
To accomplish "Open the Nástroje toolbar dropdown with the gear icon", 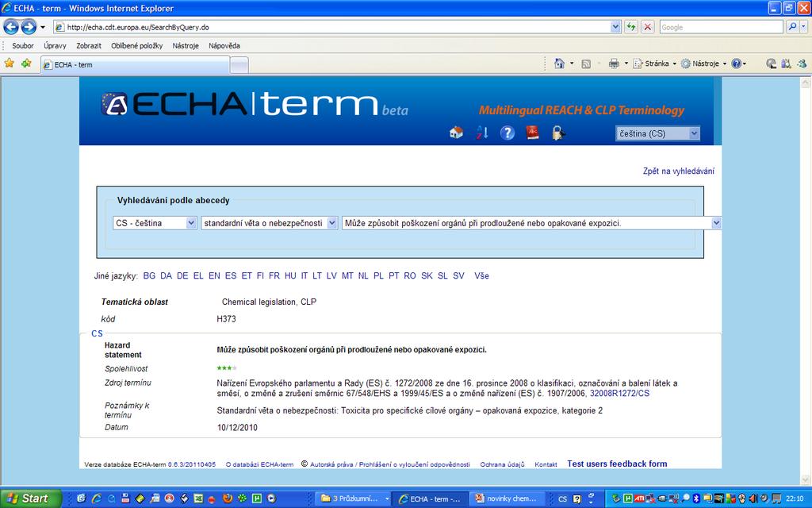I will [704, 63].
